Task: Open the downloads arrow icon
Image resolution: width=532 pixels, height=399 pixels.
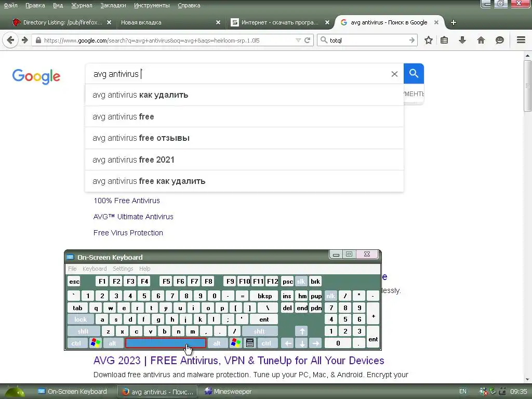Action: (x=462, y=41)
